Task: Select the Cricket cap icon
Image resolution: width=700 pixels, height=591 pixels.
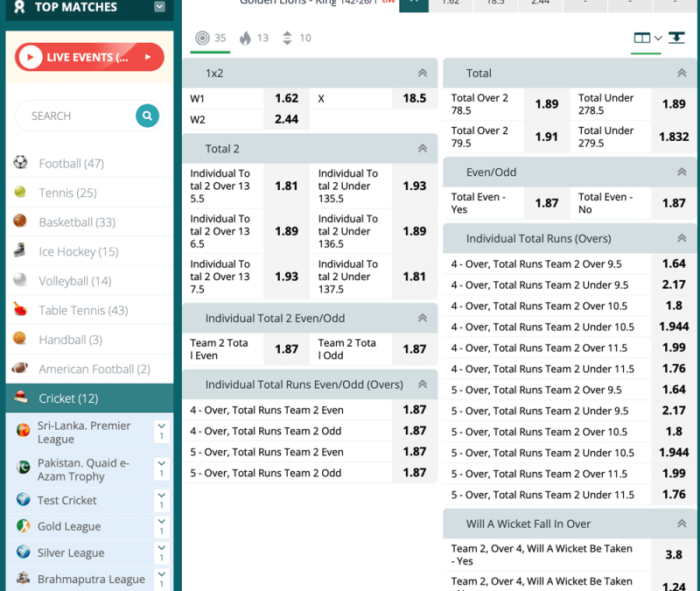Action: (21, 397)
